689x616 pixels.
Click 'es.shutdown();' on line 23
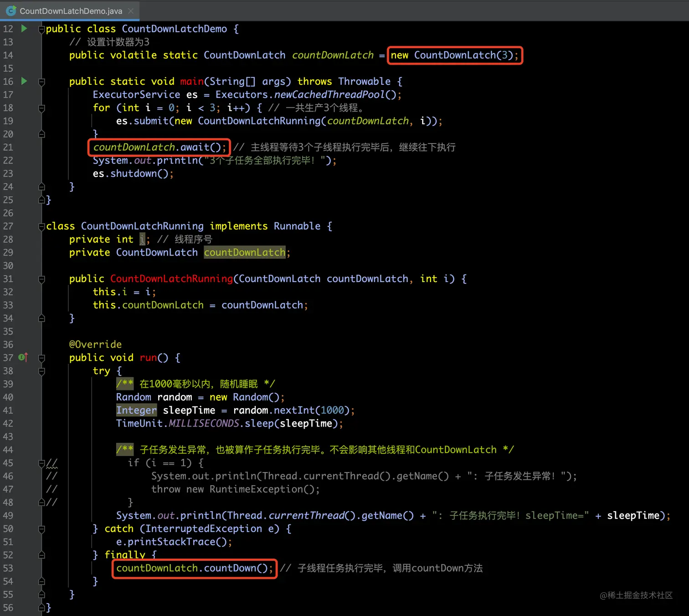(x=133, y=174)
